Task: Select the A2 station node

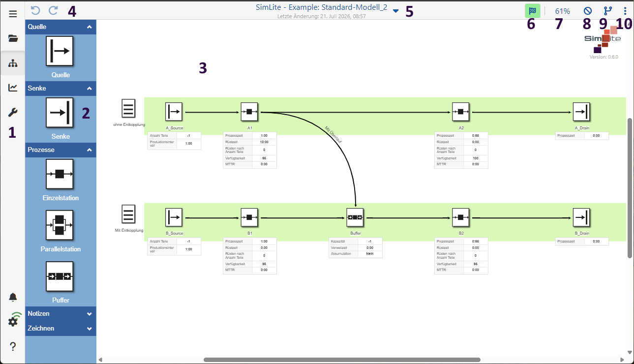Action: point(461,112)
